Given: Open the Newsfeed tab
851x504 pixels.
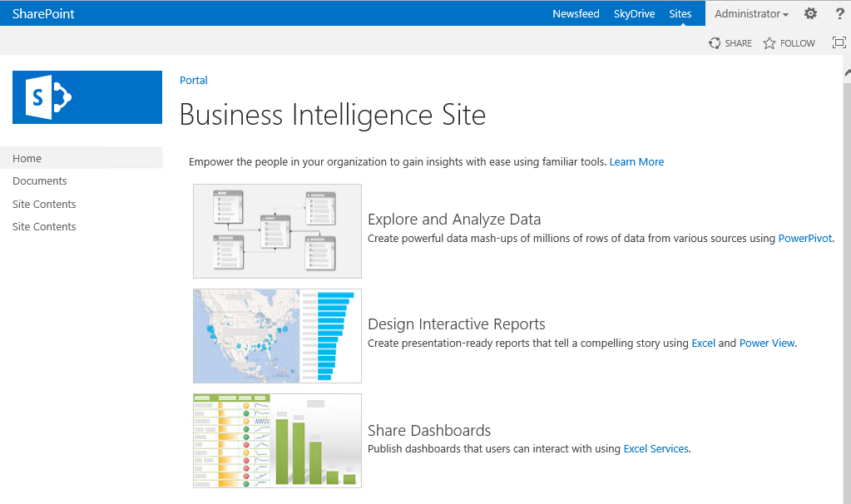Looking at the screenshot, I should pyautogui.click(x=576, y=13).
